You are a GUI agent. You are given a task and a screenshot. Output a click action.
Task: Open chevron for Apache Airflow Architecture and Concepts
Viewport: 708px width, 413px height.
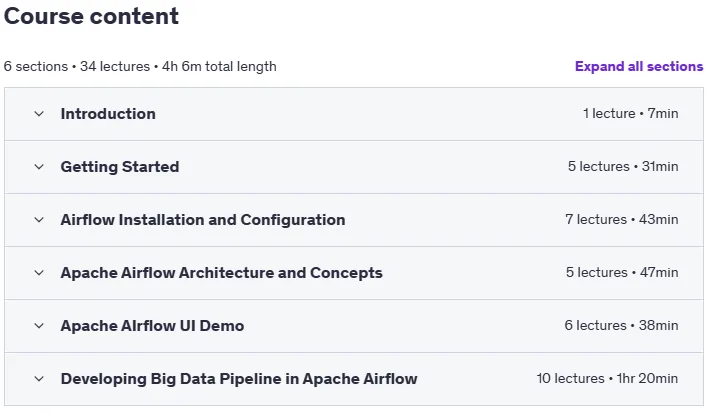(x=39, y=273)
